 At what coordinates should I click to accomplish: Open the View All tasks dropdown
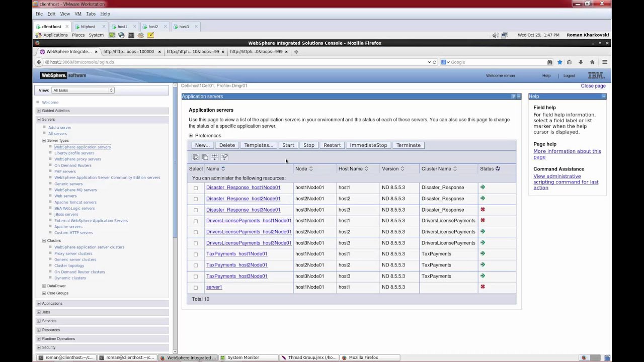click(83, 90)
